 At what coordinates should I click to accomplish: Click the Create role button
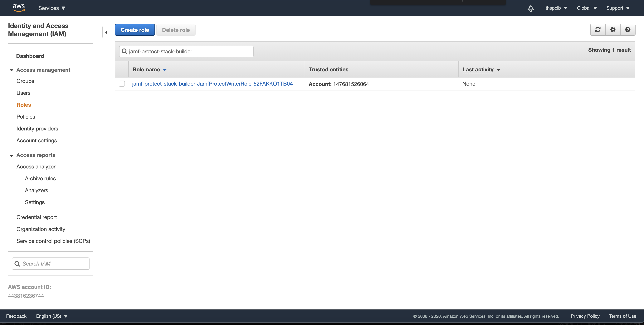pyautogui.click(x=135, y=30)
